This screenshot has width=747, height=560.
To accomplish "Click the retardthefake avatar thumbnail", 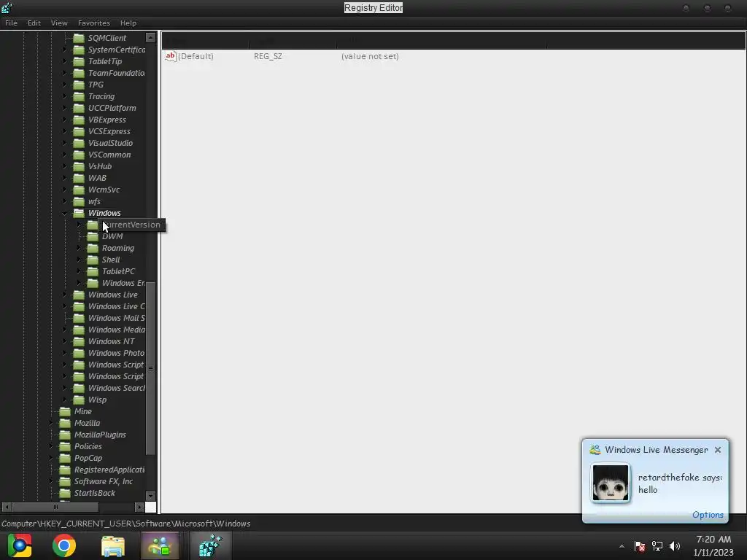I will 611,483.
